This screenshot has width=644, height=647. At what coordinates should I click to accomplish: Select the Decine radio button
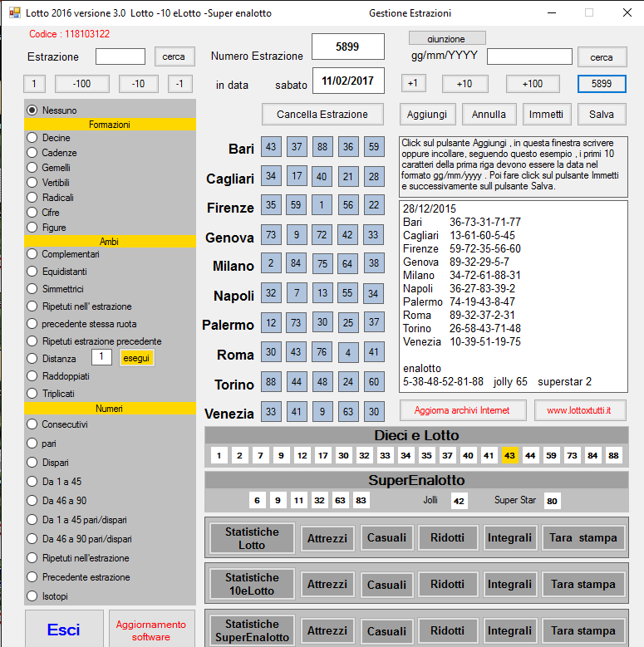click(x=32, y=138)
